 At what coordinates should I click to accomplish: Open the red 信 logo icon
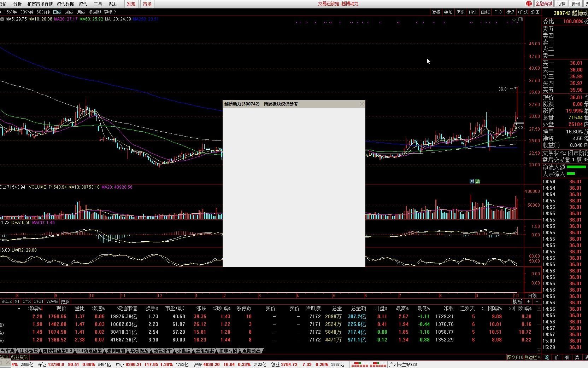(529, 4)
